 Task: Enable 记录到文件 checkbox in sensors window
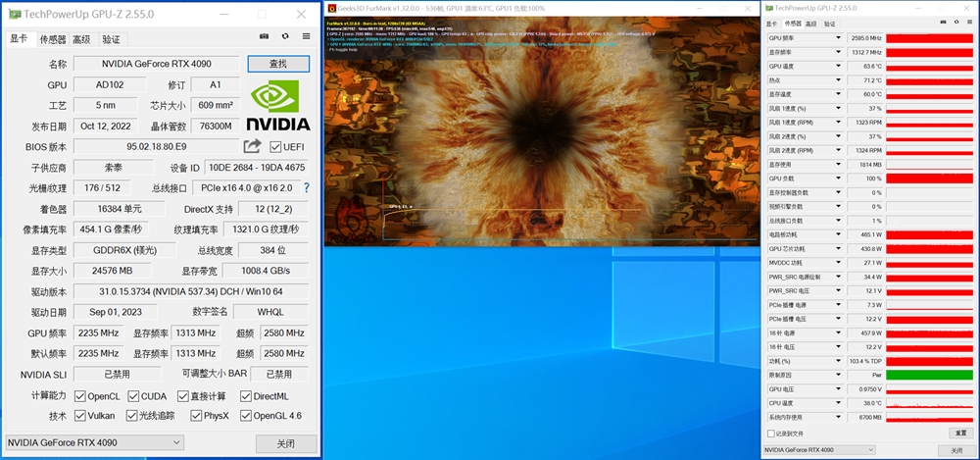tap(770, 434)
